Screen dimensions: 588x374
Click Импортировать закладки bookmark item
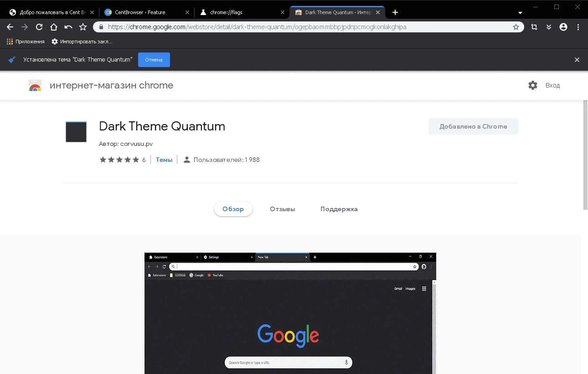(82, 42)
